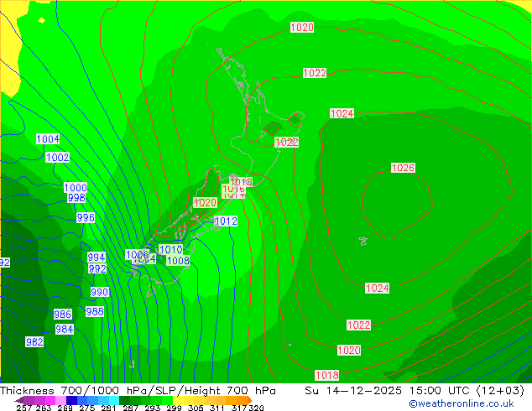Click the blue 1004 isobar label
The height and width of the screenshot is (411, 532).
pyautogui.click(x=48, y=139)
